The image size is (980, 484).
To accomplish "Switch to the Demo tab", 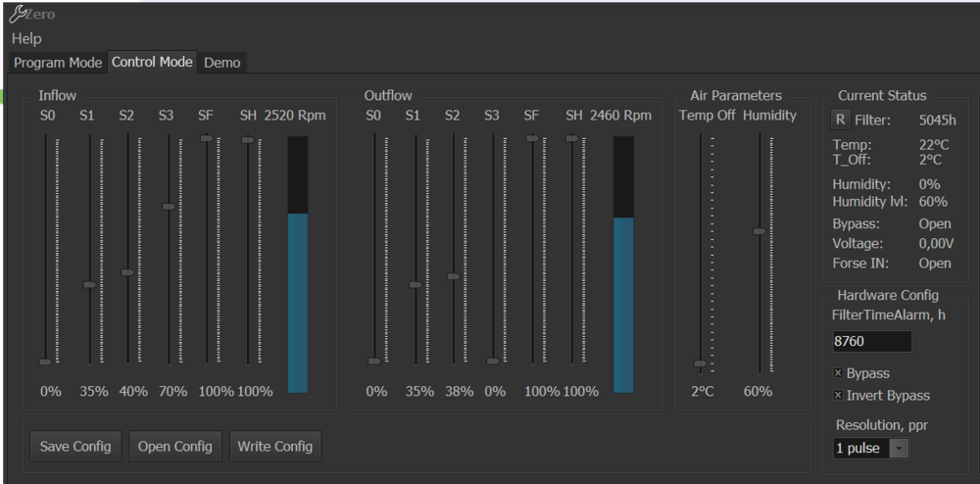I will 221,62.
